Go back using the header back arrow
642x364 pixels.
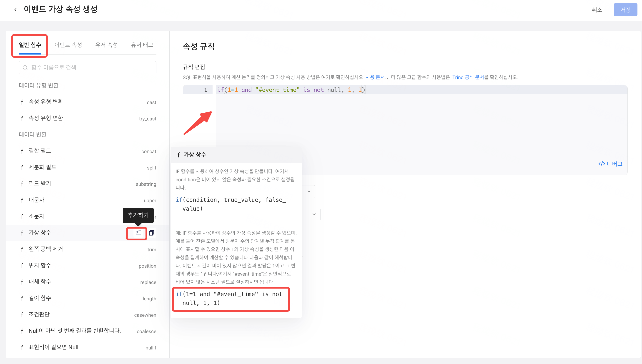15,10
